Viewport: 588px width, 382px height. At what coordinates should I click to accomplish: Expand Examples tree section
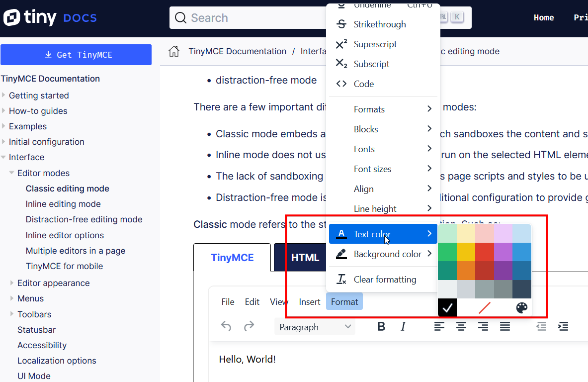tap(3, 126)
